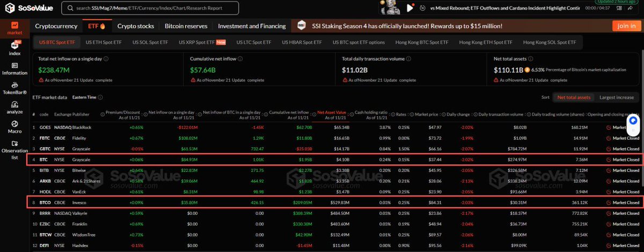Select the US BTC spot ETF options subtab
Viewport: 644px width, 252px height.
[358, 42]
